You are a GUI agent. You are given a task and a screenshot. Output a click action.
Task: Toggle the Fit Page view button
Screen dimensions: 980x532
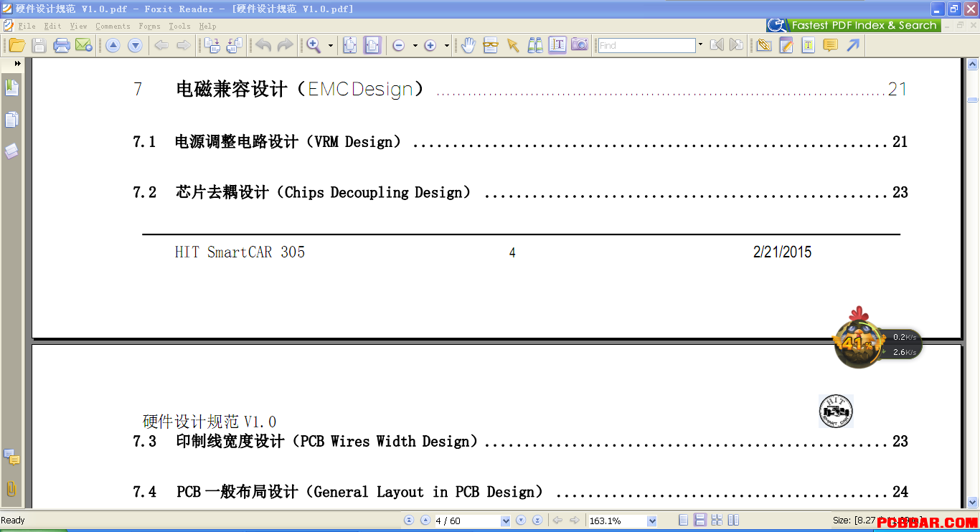349,45
